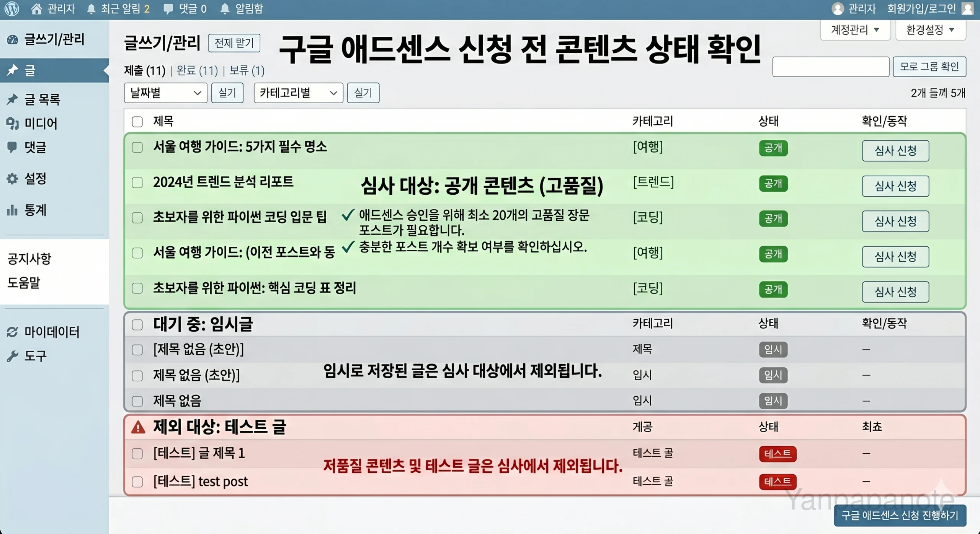Check the 2024년 트렌드 분석 리포트 post
The height and width of the screenshot is (534, 980).
pyautogui.click(x=137, y=182)
